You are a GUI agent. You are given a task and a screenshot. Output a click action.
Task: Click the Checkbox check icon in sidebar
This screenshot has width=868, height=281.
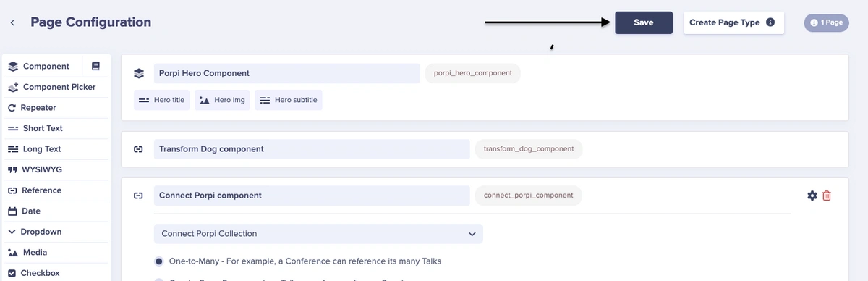pos(12,273)
